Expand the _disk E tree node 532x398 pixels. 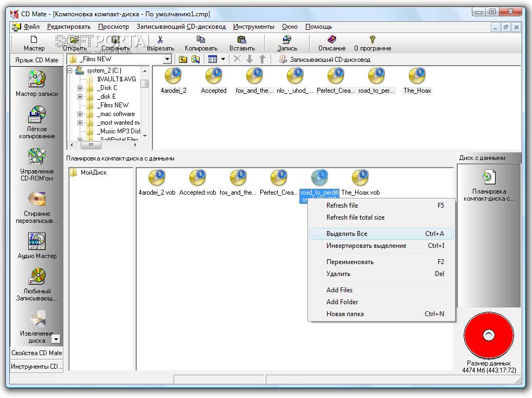[80, 97]
